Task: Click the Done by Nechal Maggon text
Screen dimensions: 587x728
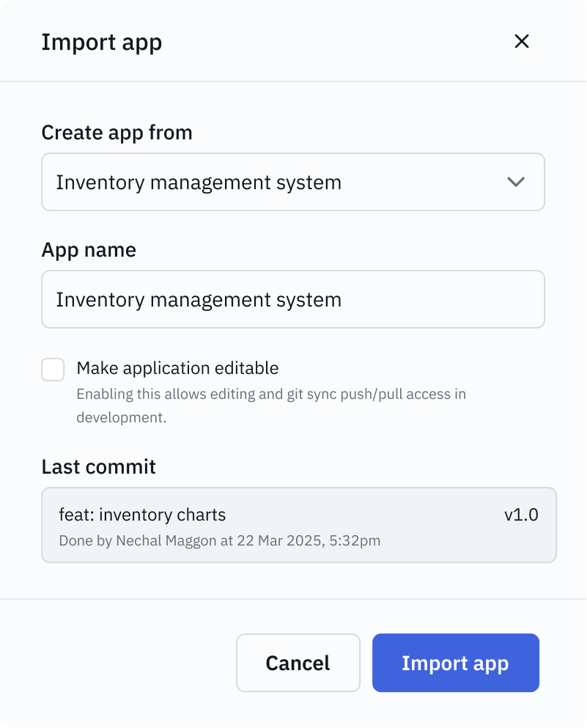Action: [137, 541]
